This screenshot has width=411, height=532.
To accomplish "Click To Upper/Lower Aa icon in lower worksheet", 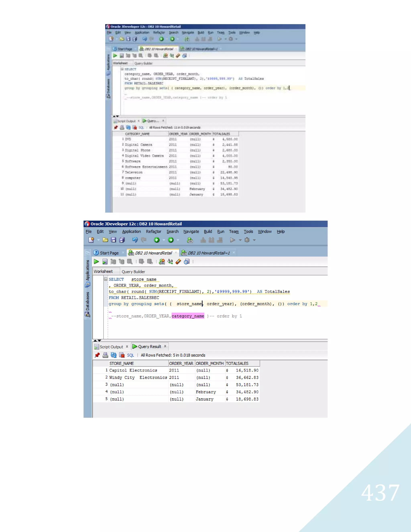I will (170, 262).
